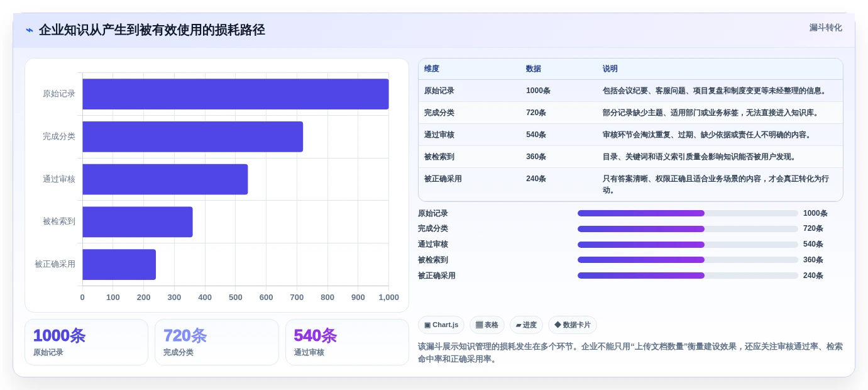Image resolution: width=868 pixels, height=390 pixels.
Task: Click the 原始记录 cell in table
Action: pyautogui.click(x=439, y=91)
